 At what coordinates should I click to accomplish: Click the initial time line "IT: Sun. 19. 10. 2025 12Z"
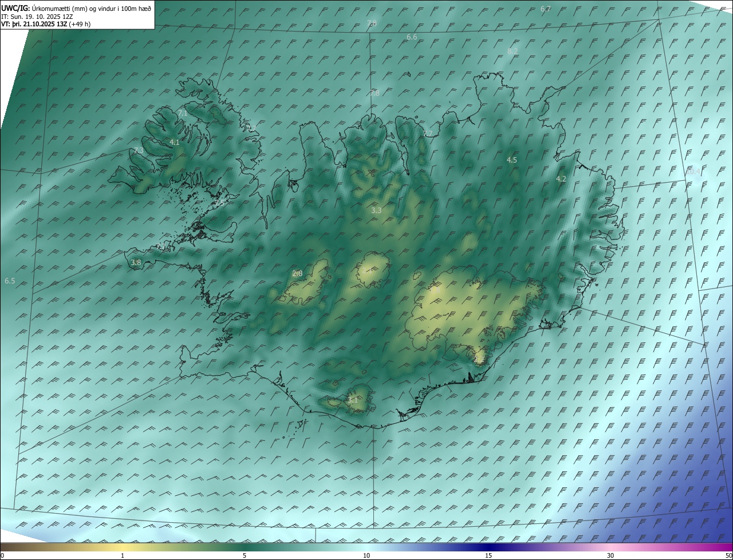37,17
